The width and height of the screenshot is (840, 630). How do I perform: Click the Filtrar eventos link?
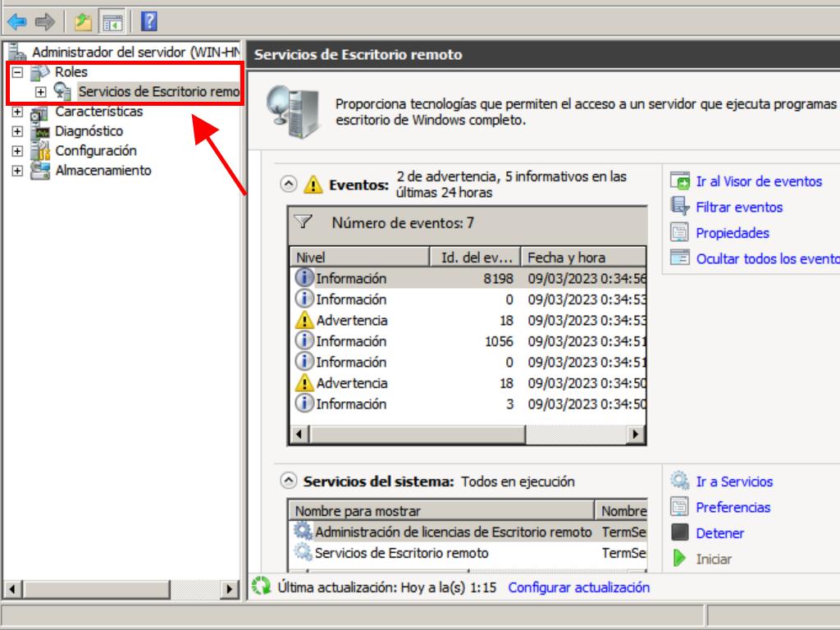coord(738,208)
